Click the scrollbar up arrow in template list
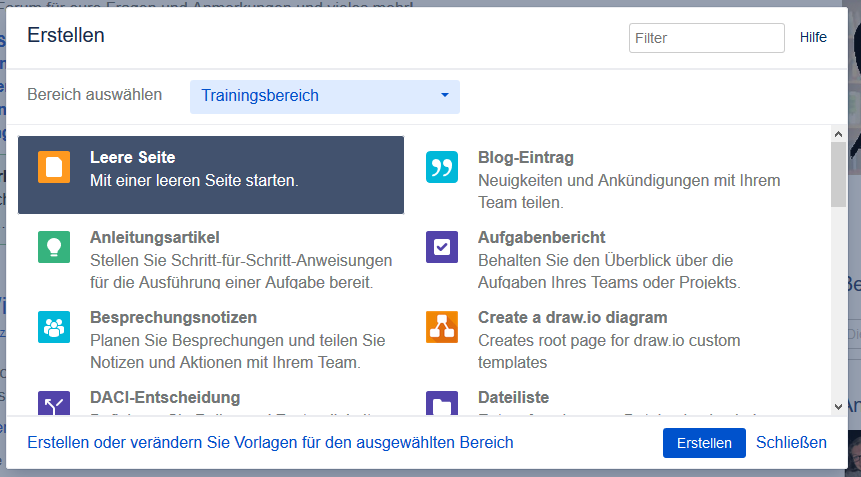The width and height of the screenshot is (861, 477). 838,134
